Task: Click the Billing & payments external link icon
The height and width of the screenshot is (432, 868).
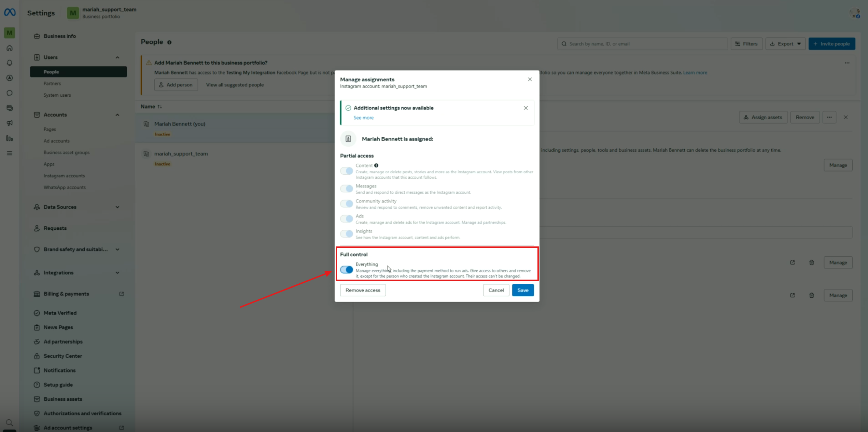Action: (x=121, y=294)
